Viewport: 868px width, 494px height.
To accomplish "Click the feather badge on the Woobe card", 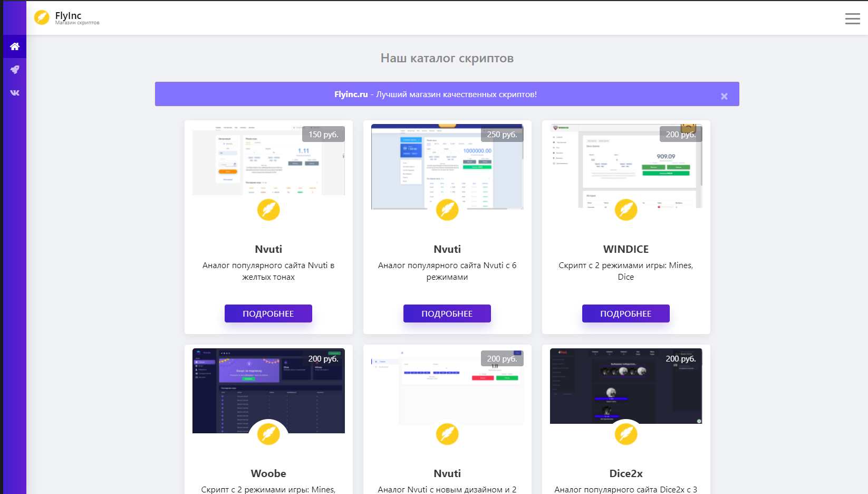I will (x=268, y=434).
